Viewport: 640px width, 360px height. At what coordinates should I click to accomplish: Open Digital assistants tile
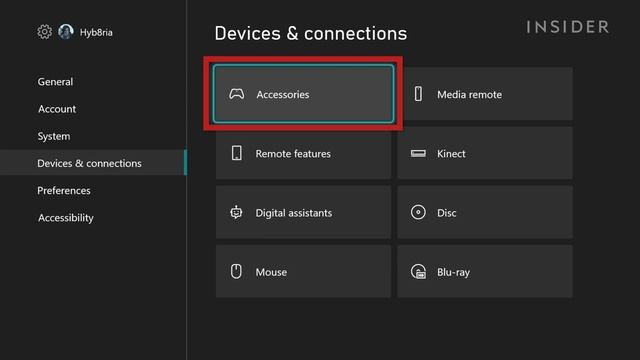[303, 212]
